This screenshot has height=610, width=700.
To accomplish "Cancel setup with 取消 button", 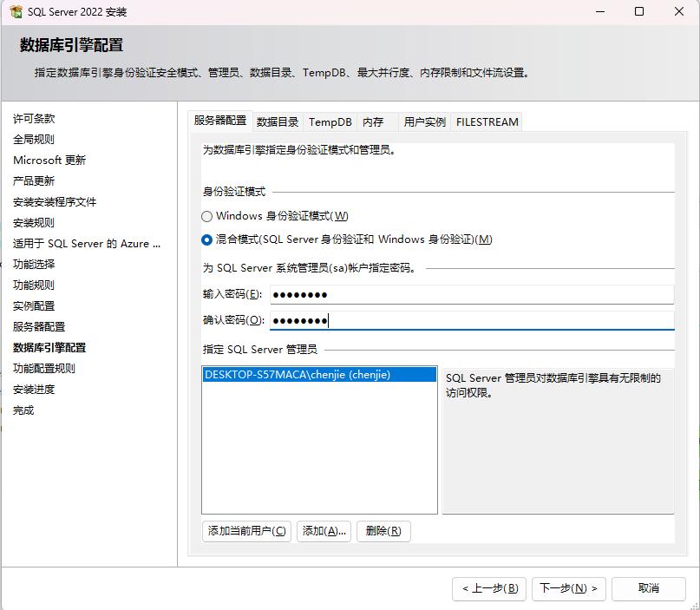I will click(648, 588).
